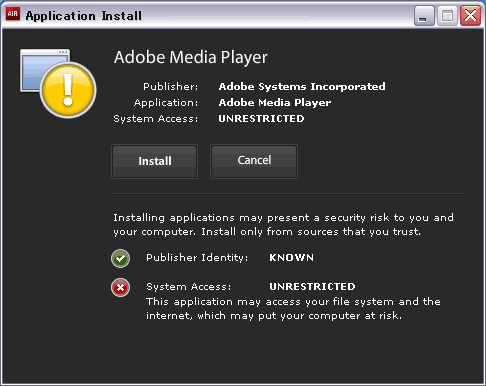Cancel the application installation
This screenshot has width=486, height=386.
click(x=254, y=161)
